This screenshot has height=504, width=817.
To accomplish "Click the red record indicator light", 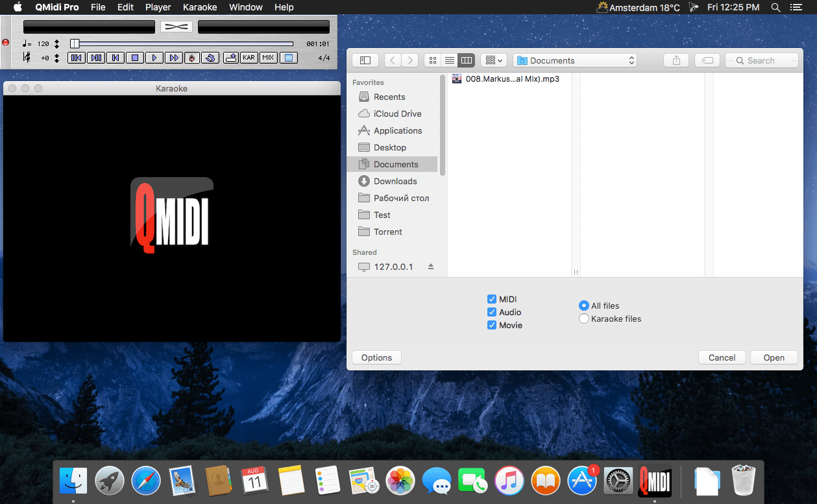I will [x=6, y=43].
